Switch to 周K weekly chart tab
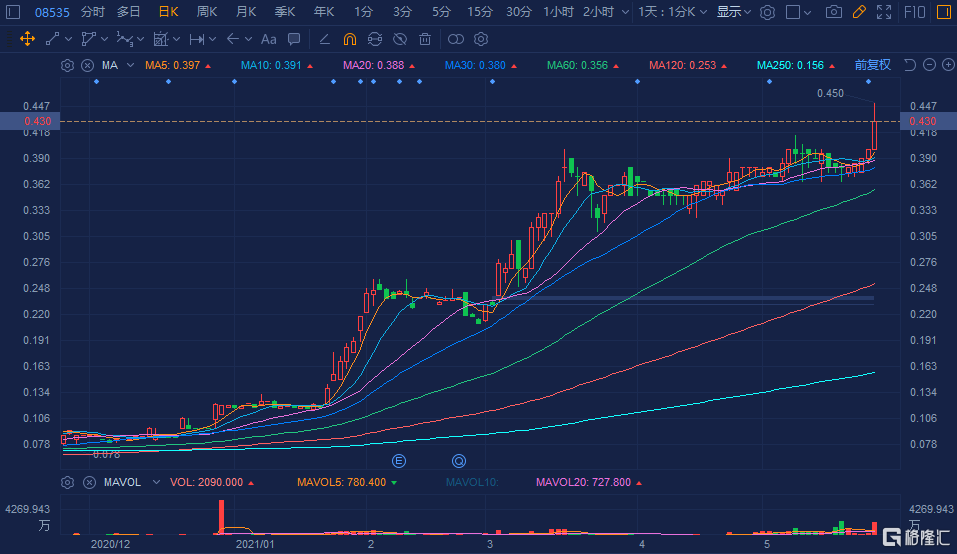Image resolution: width=957 pixels, height=554 pixels. click(208, 12)
